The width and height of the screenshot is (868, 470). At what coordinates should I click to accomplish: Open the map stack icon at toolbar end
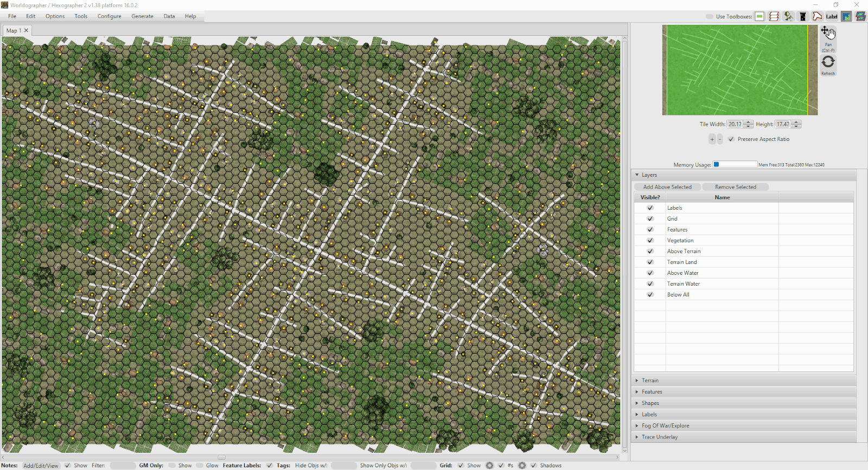(x=860, y=16)
